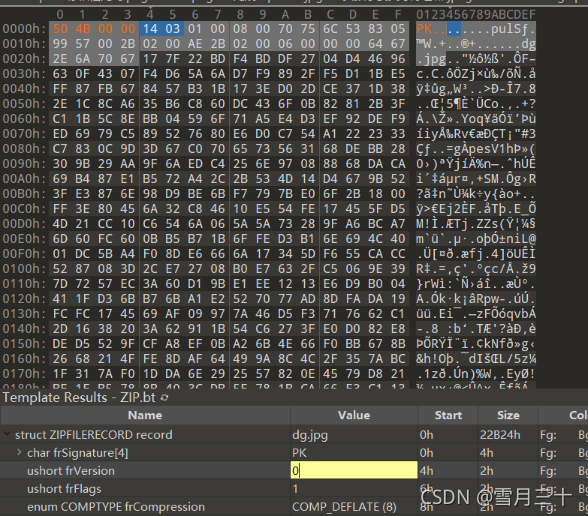Select byte 6A in row 00C0h
588x516 pixels.
[x=150, y=209]
